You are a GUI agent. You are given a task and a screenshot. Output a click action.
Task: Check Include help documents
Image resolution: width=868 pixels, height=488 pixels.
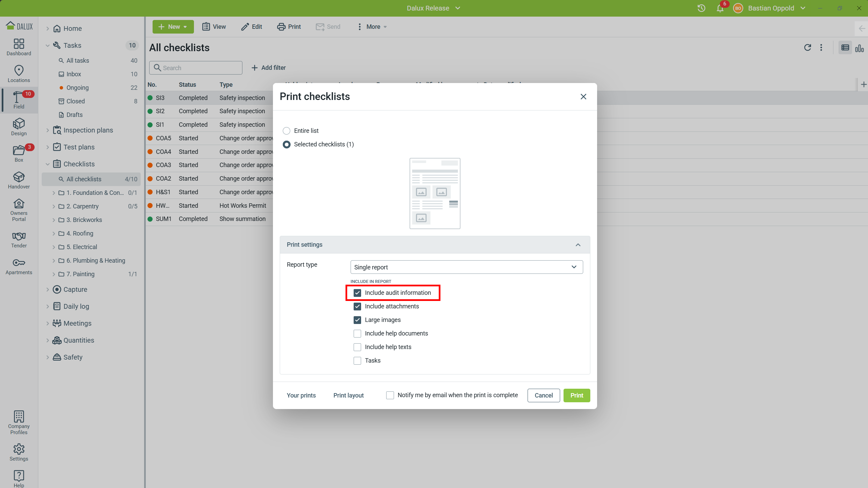(357, 333)
